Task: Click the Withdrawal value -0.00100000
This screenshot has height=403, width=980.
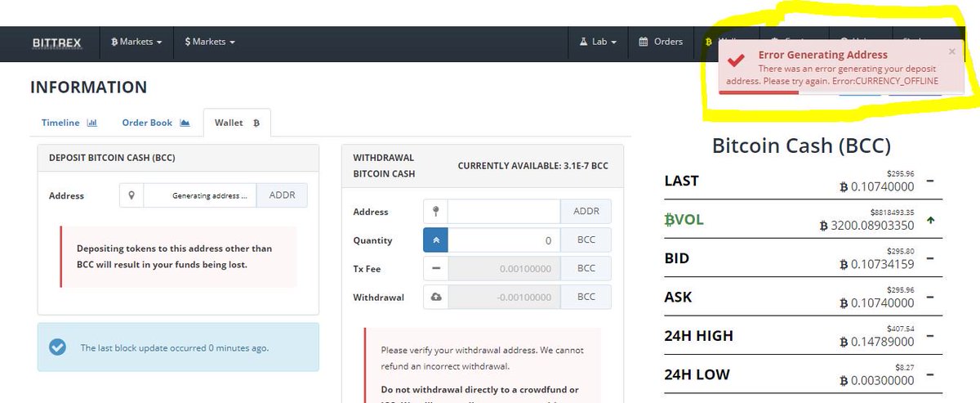Action: [x=504, y=297]
